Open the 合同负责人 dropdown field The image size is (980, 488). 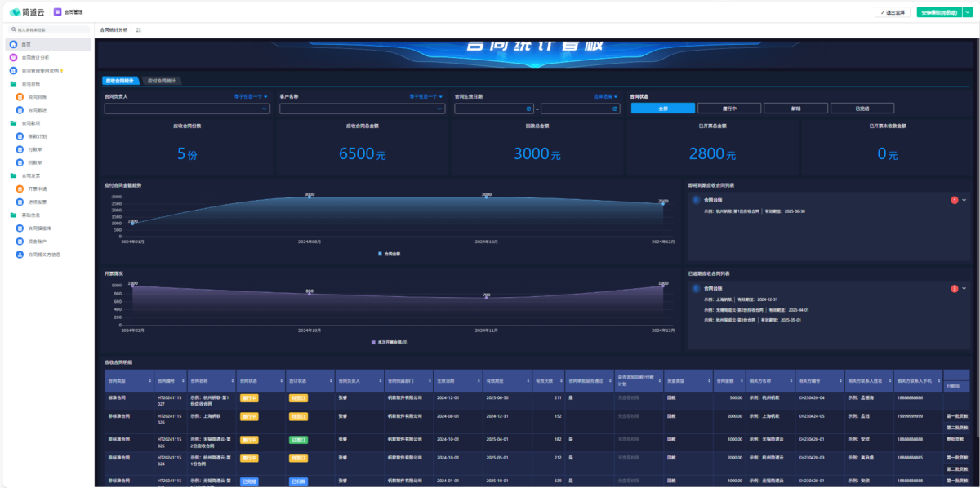[x=186, y=109]
